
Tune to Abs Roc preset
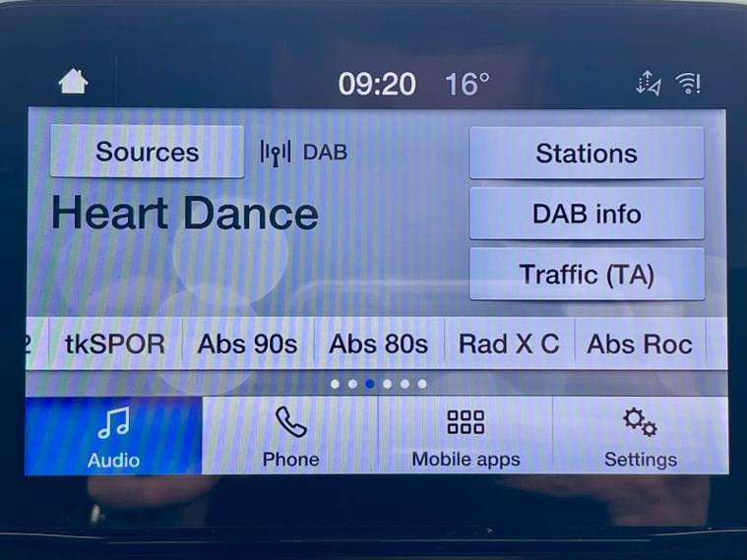pos(640,343)
